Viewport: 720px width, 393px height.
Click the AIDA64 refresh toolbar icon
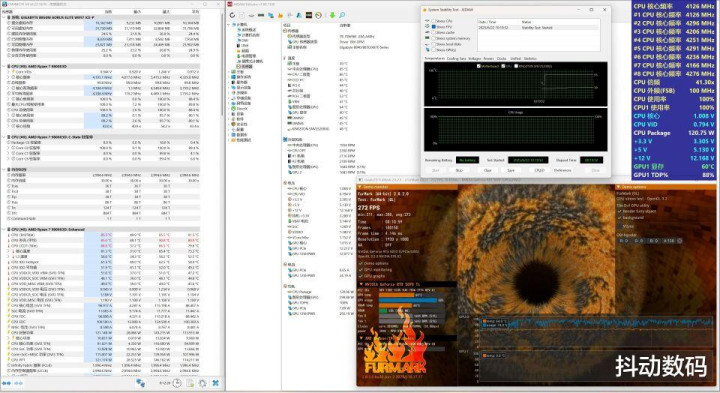[232, 15]
